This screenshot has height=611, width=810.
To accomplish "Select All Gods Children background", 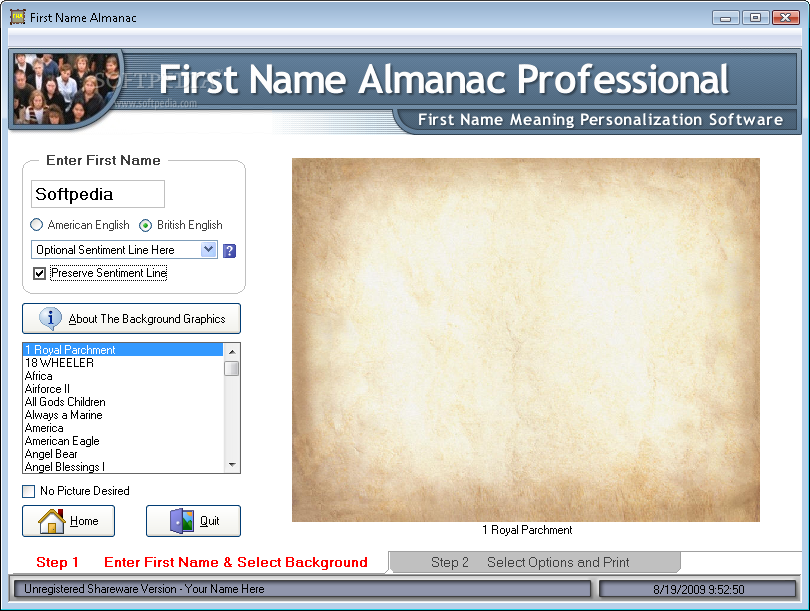I will [123, 402].
